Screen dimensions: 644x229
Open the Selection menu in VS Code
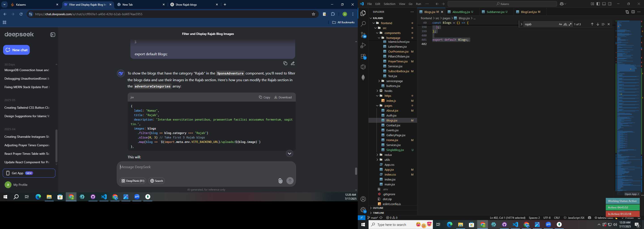(390, 4)
